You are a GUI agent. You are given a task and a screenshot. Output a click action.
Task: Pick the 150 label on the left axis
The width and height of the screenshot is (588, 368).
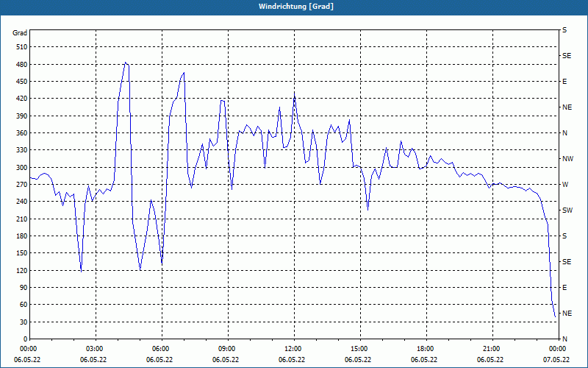(x=22, y=253)
